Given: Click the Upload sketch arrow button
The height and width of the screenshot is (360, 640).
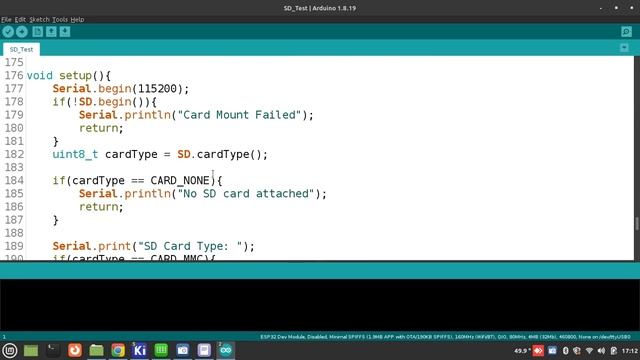Looking at the screenshot, I should (x=22, y=32).
